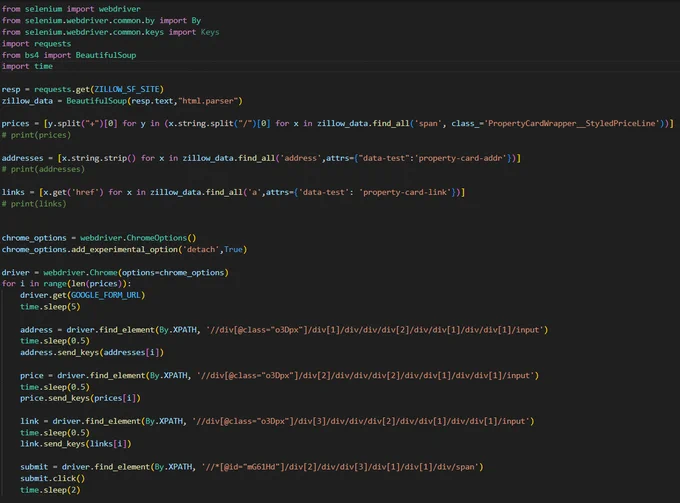
Task: Click the 'addresses' list assignment variable
Action: point(23,158)
